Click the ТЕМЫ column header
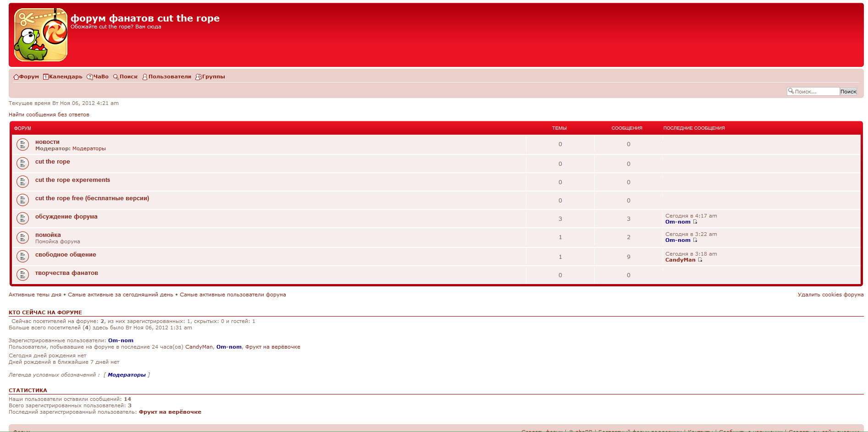This screenshot has width=868, height=432. click(x=559, y=128)
